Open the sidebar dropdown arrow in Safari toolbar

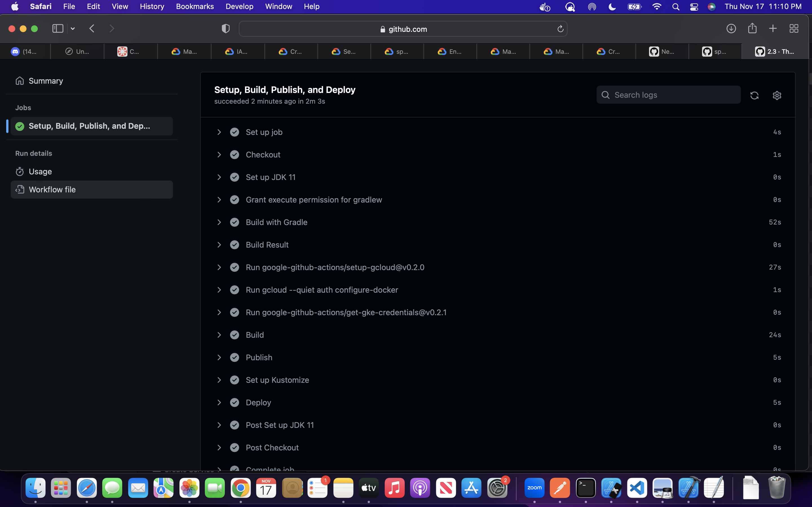click(73, 29)
